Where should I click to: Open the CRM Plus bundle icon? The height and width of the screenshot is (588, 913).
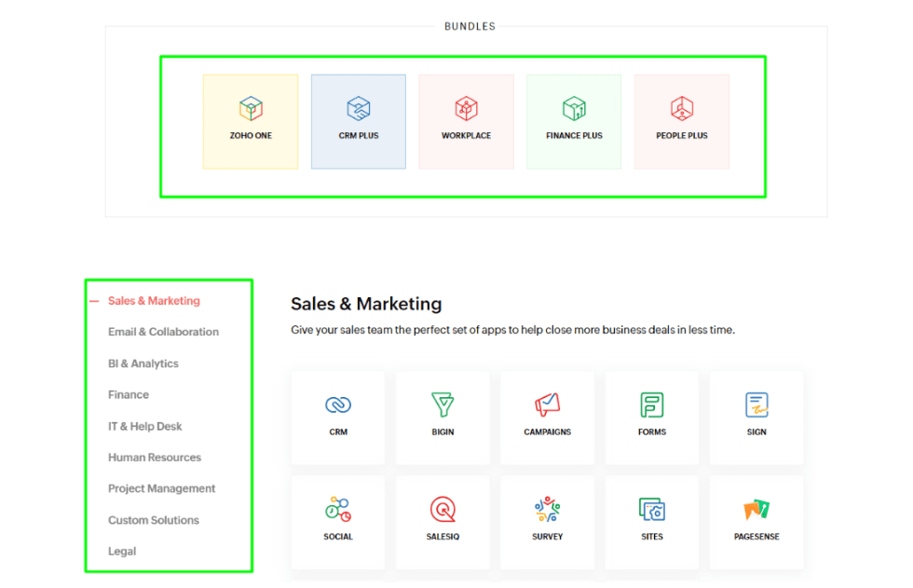[x=359, y=109]
